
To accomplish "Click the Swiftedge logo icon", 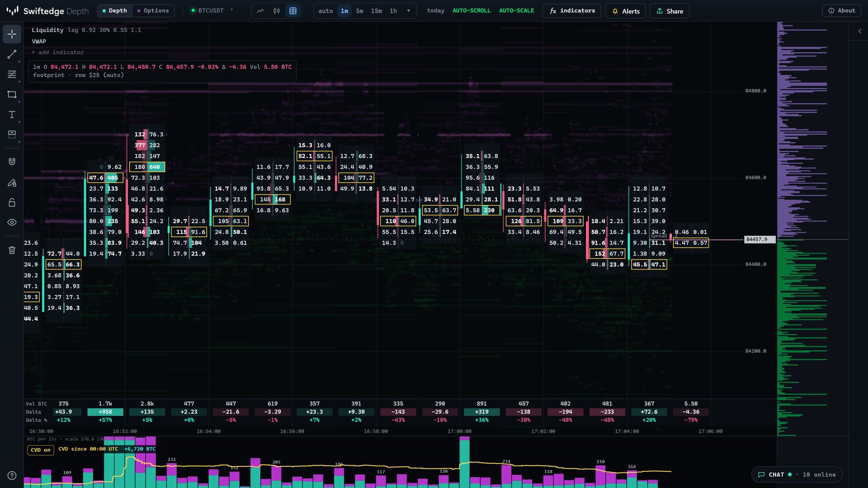I will 12,11.
